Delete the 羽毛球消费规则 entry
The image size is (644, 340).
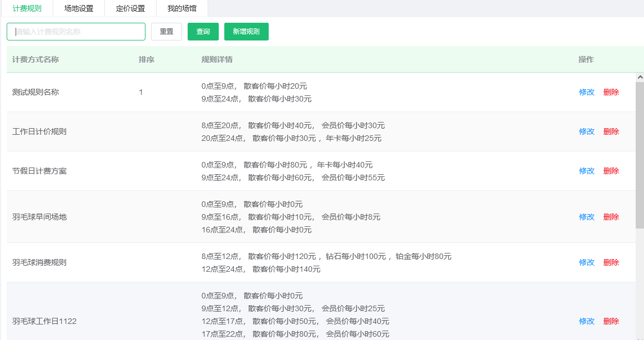tap(611, 262)
